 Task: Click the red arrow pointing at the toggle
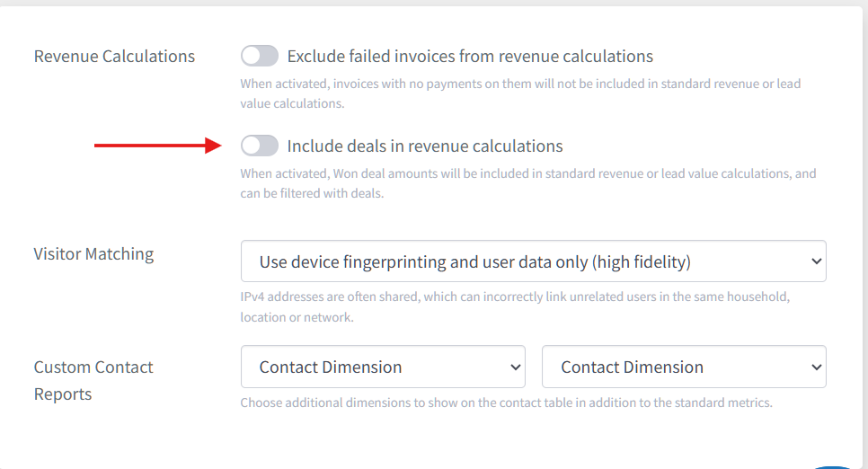coord(158,146)
